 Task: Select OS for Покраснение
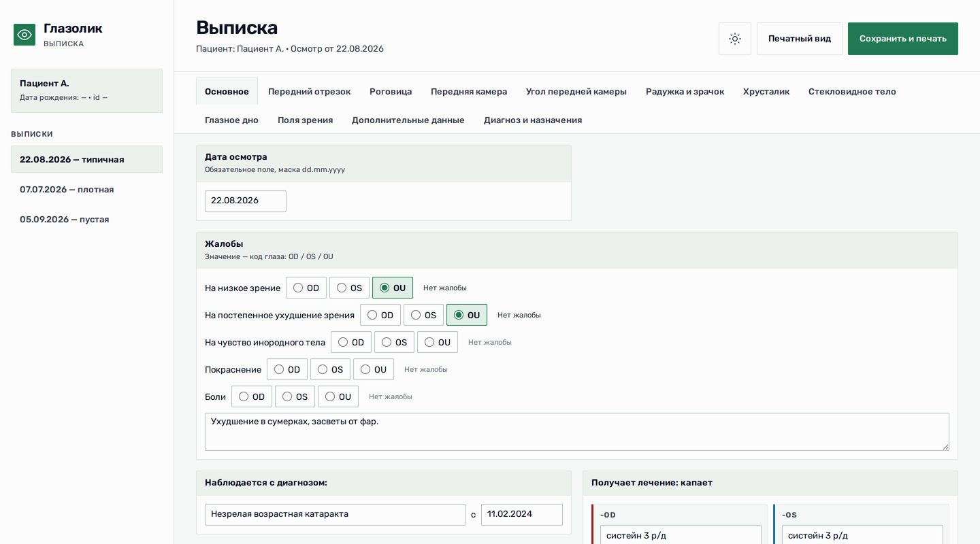pyautogui.click(x=331, y=369)
